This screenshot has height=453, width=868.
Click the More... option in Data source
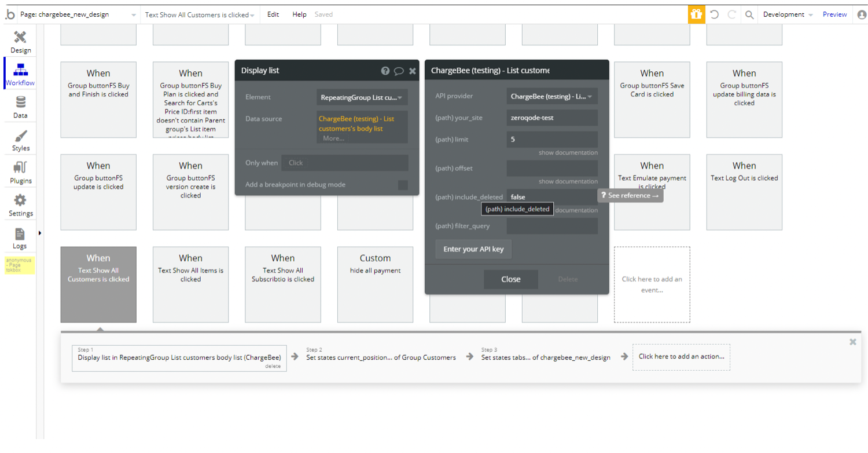[x=333, y=138]
